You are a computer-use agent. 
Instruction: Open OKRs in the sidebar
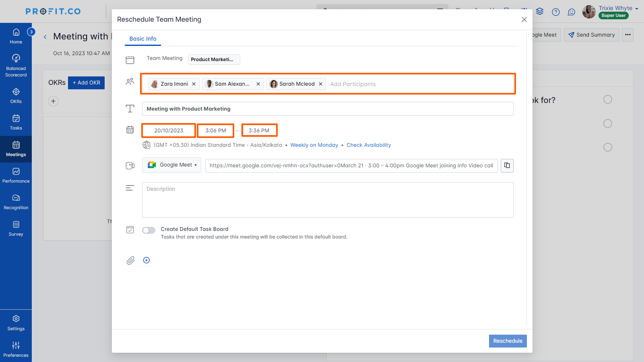click(x=16, y=96)
